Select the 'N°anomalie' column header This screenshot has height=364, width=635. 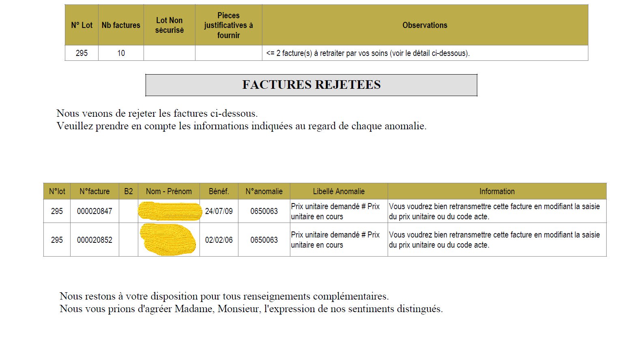(x=264, y=191)
